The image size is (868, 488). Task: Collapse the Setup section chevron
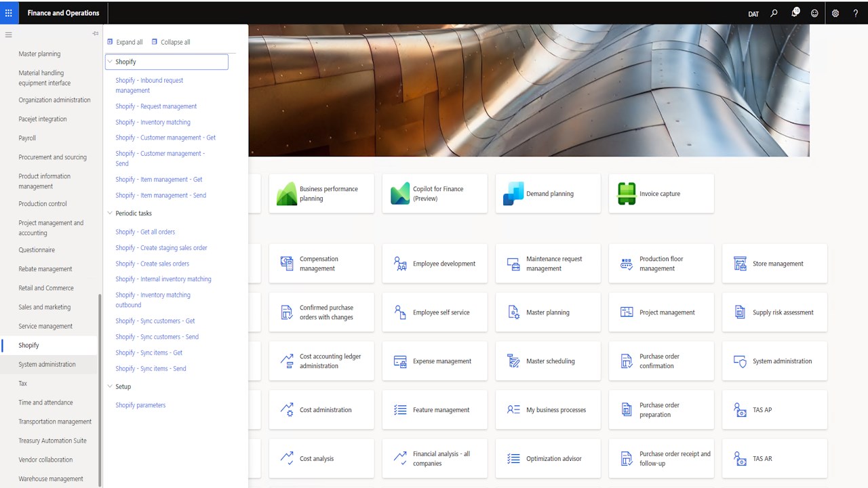tap(110, 387)
